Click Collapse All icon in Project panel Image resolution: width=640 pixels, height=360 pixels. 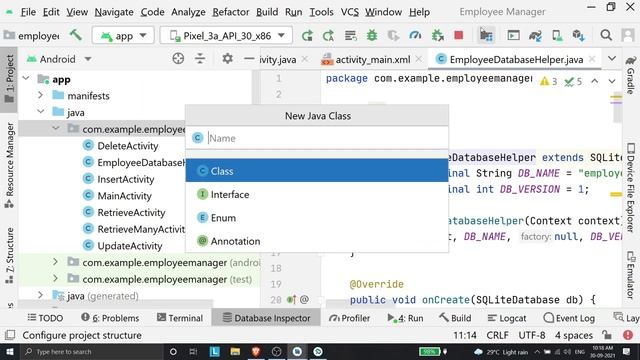coord(200,59)
